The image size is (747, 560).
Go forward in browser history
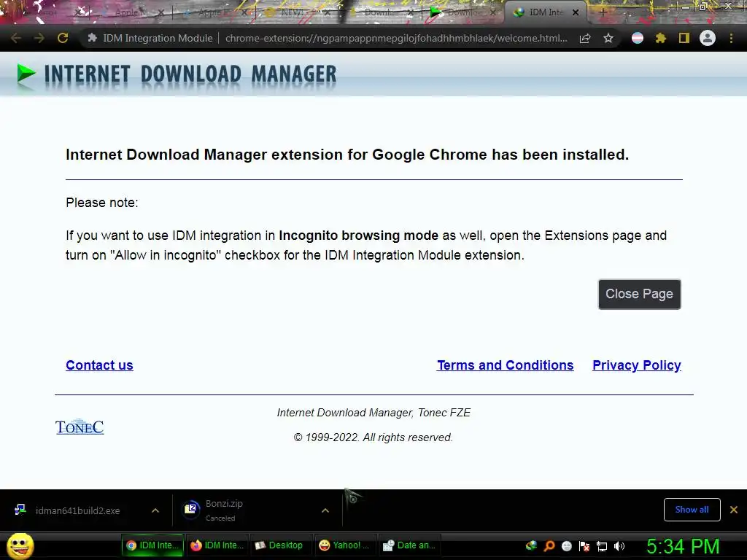pyautogui.click(x=39, y=38)
